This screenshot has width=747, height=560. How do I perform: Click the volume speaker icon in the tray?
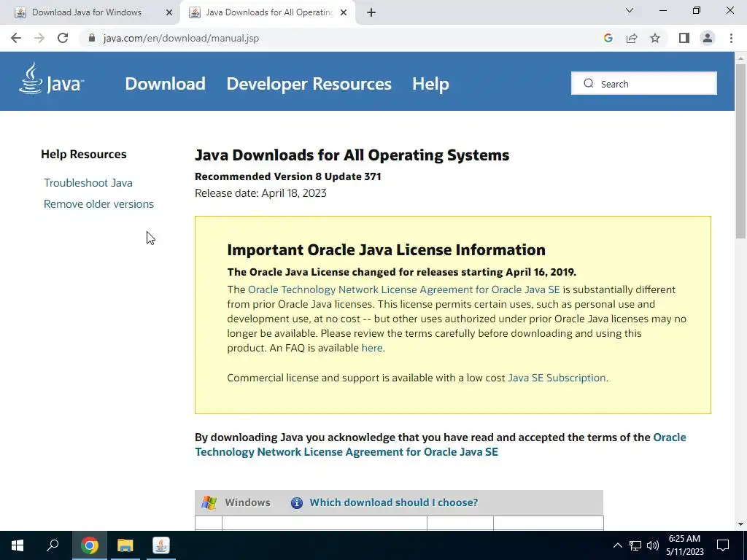pyautogui.click(x=653, y=545)
